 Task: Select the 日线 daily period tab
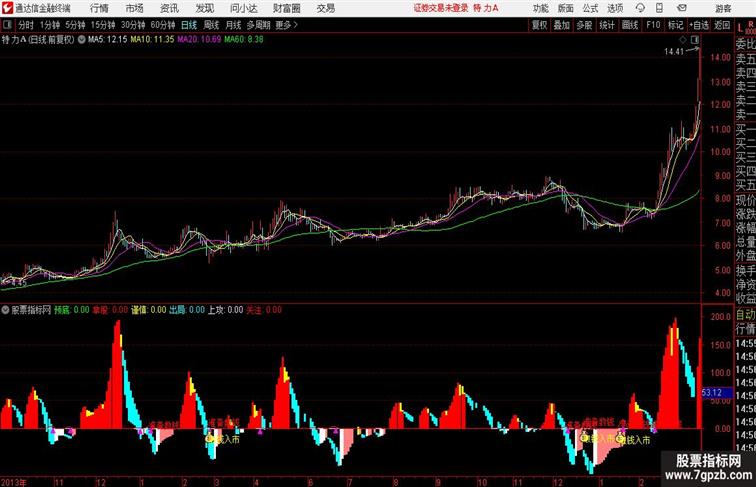point(189,25)
